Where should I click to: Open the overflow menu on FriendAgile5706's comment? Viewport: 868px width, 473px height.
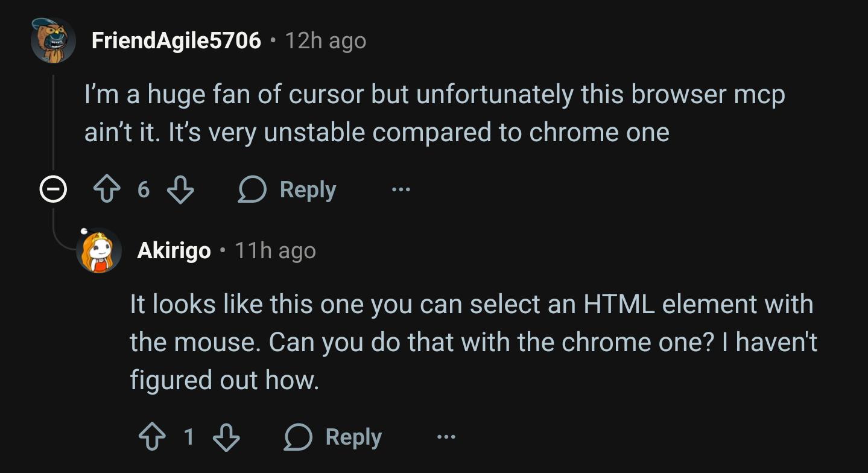click(x=401, y=189)
